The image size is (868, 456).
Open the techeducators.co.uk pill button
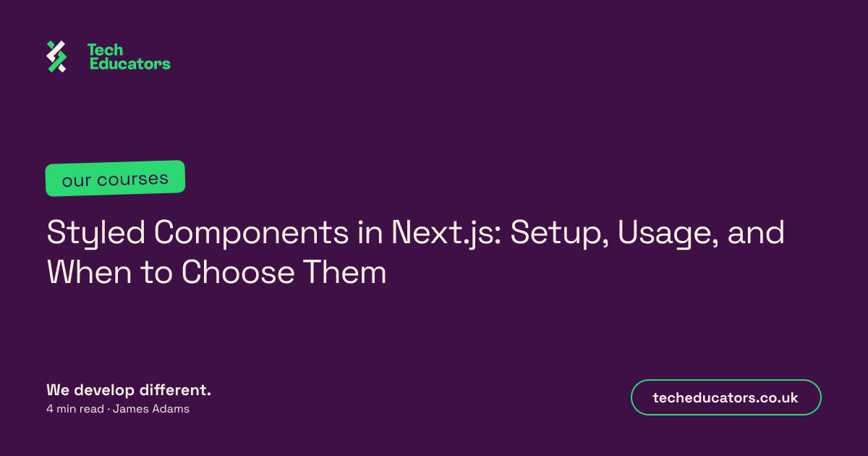click(x=726, y=397)
